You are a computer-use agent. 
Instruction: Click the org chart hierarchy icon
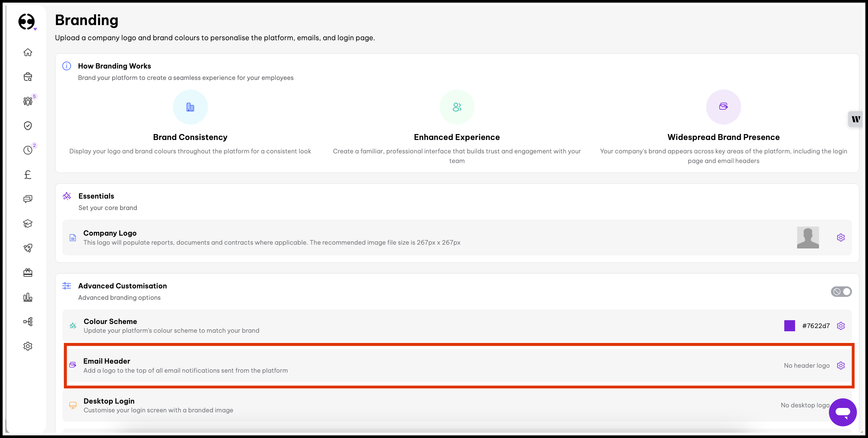click(x=28, y=321)
